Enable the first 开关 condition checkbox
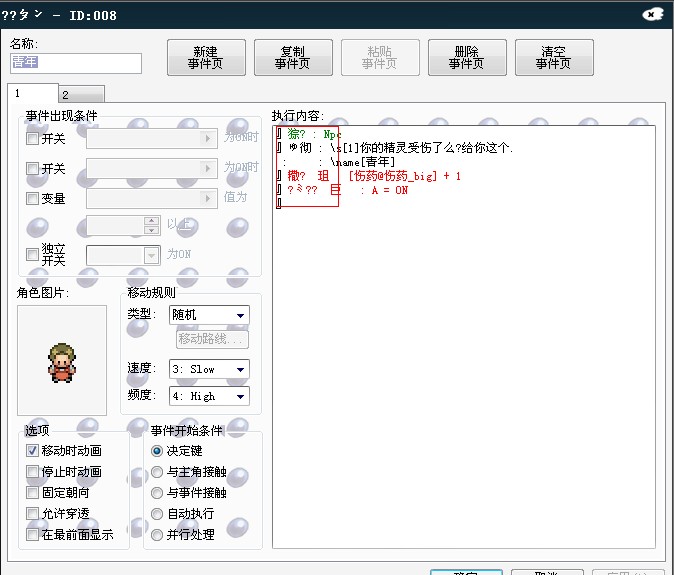Image resolution: width=674 pixels, height=575 pixels. [x=32, y=138]
